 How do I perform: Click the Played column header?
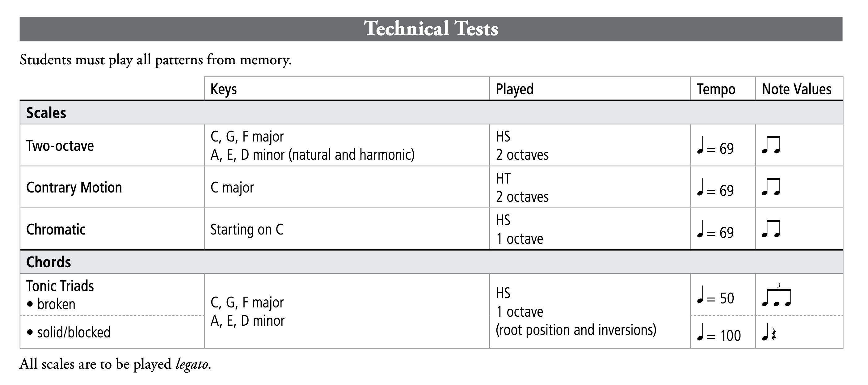pos(515,89)
